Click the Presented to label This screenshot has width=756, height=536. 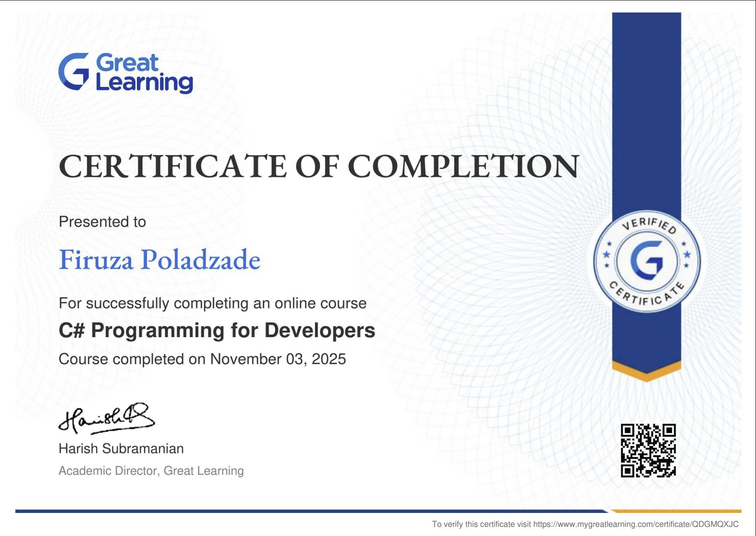click(102, 221)
